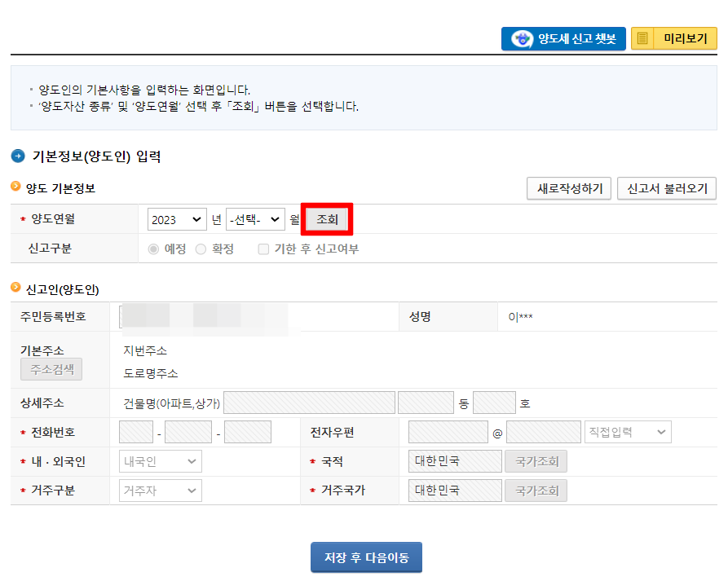Click the 새로작성하기 button
This screenshot has width=728, height=581.
click(x=568, y=188)
